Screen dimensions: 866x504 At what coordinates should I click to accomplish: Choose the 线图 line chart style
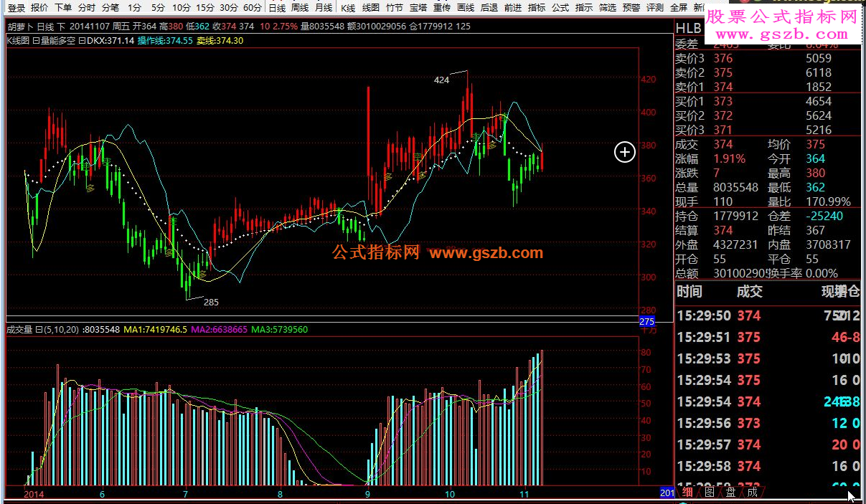pos(371,8)
